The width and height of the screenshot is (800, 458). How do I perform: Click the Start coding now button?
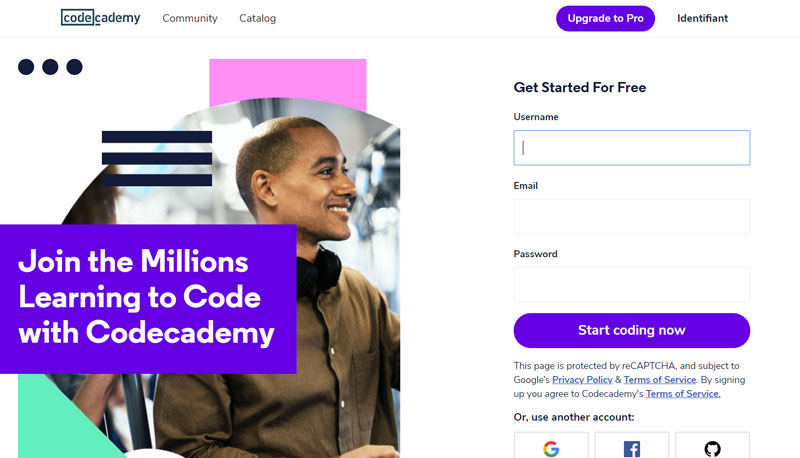[x=632, y=330]
